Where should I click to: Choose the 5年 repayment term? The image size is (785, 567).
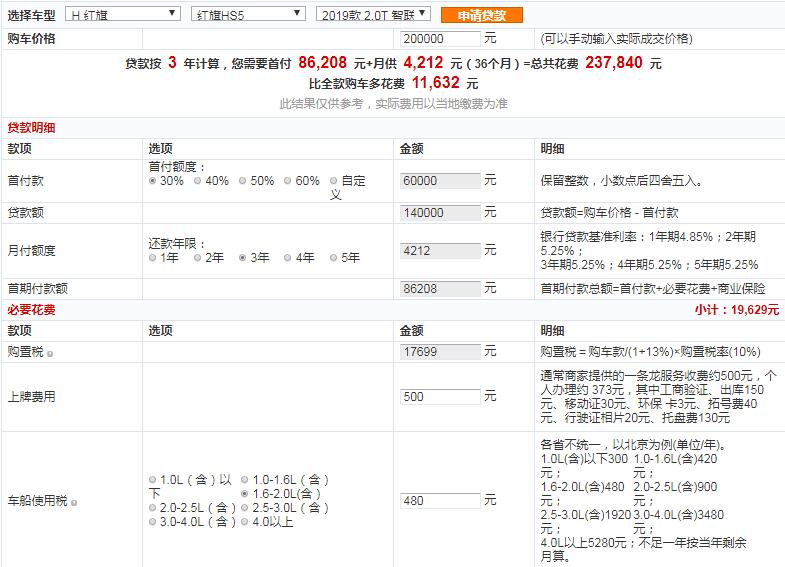(x=333, y=258)
